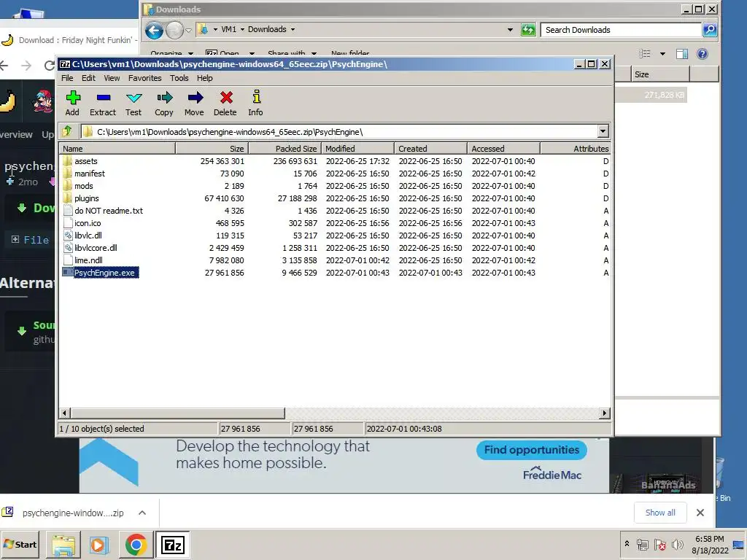Sort by Modified column
Screen dimensions: 747x560
pos(357,149)
